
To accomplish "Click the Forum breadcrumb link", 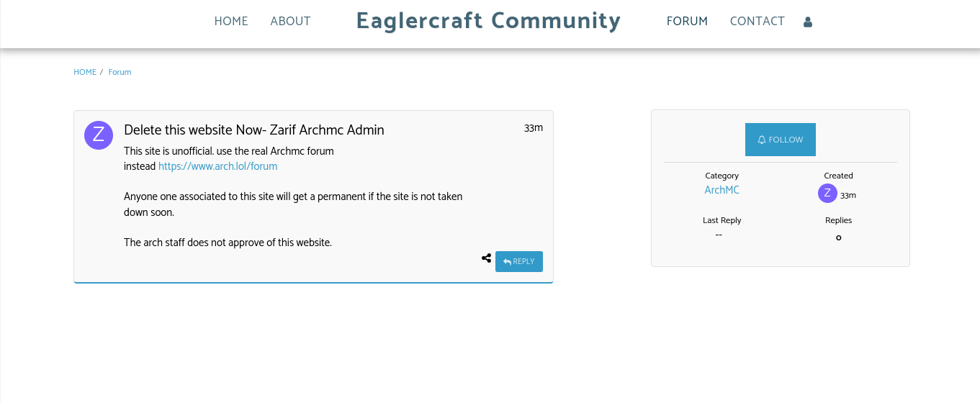I will (x=120, y=73).
